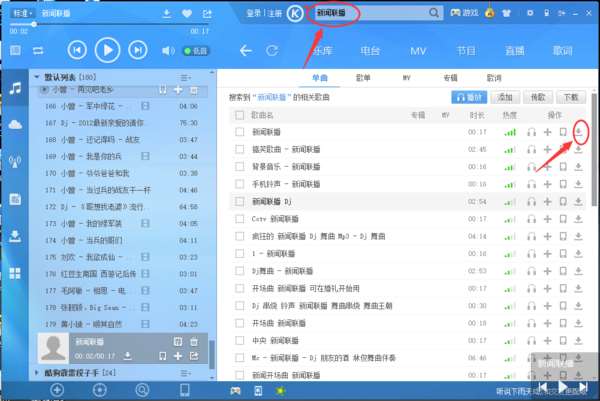Open the 默认列表 list options menu
Screen dimensions: 600x401
coord(186,78)
